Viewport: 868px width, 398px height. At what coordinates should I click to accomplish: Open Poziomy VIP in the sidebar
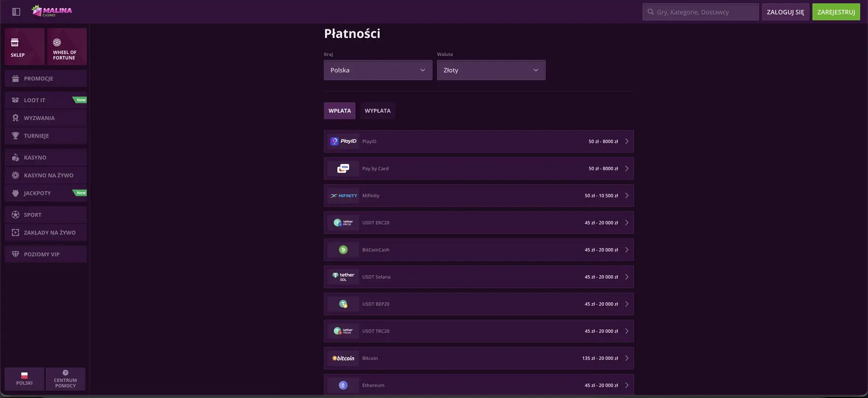tap(46, 254)
